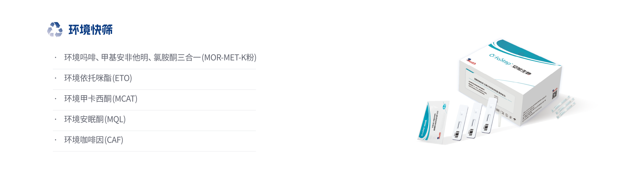This screenshot has height=173, width=644.
Task: Choose the 环境安眠酮(MQL) product
Action: click(x=95, y=119)
